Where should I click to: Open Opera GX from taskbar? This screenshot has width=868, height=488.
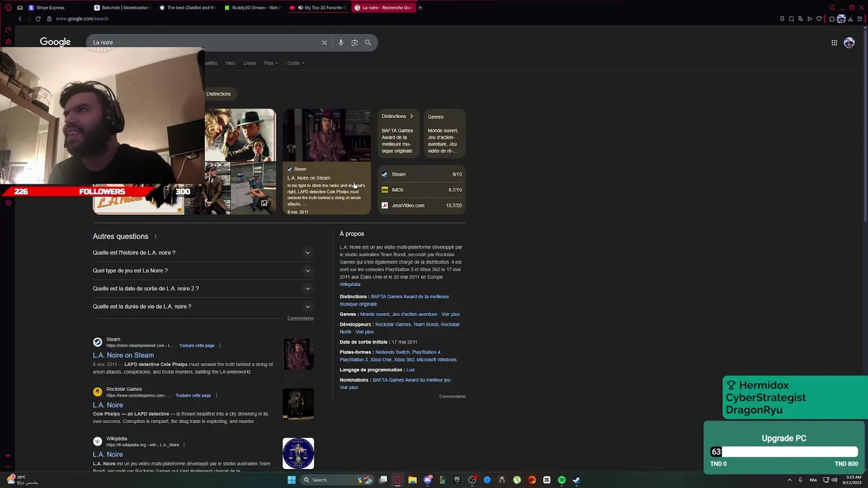click(x=397, y=480)
